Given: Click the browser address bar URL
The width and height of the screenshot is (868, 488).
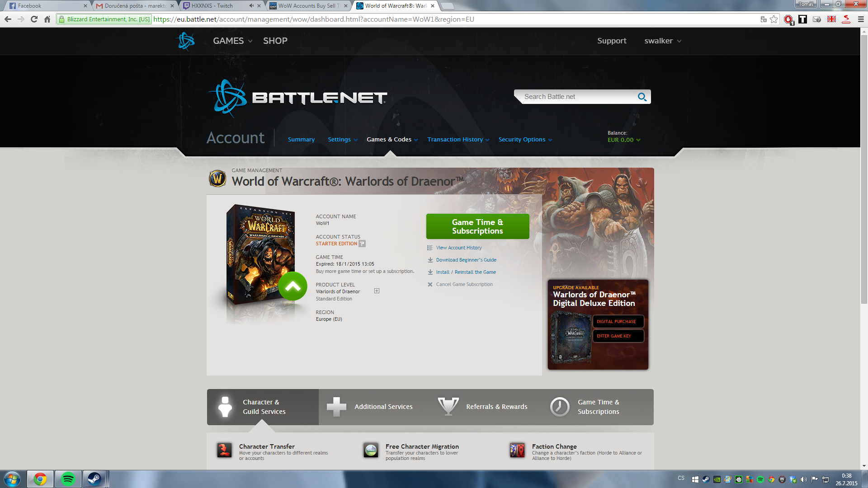Looking at the screenshot, I should (313, 19).
